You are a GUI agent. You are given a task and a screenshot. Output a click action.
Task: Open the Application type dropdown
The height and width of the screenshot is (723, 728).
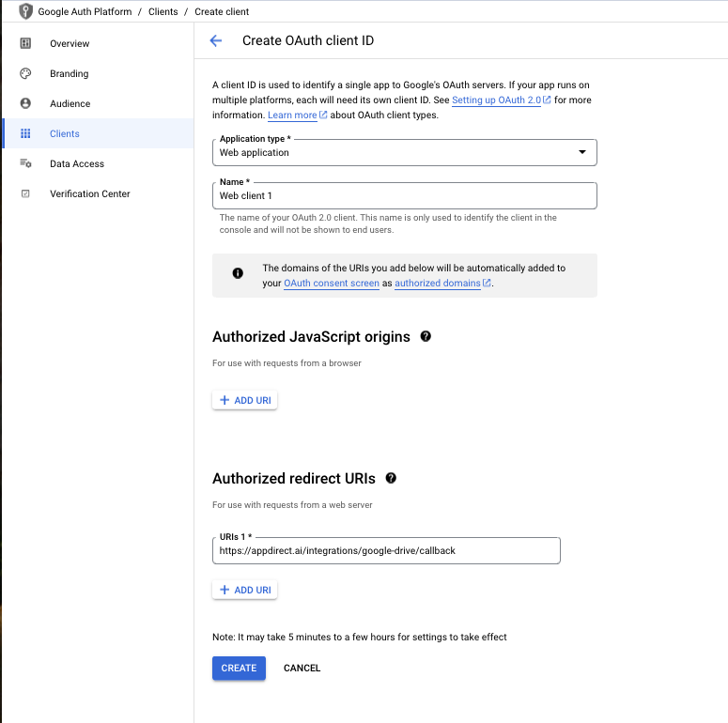(x=405, y=152)
